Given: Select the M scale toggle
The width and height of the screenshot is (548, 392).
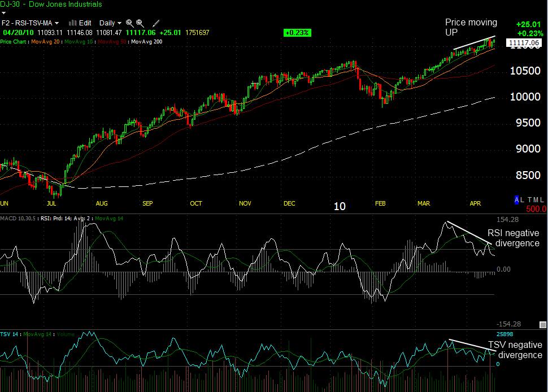Looking at the screenshot, I should coord(536,200).
